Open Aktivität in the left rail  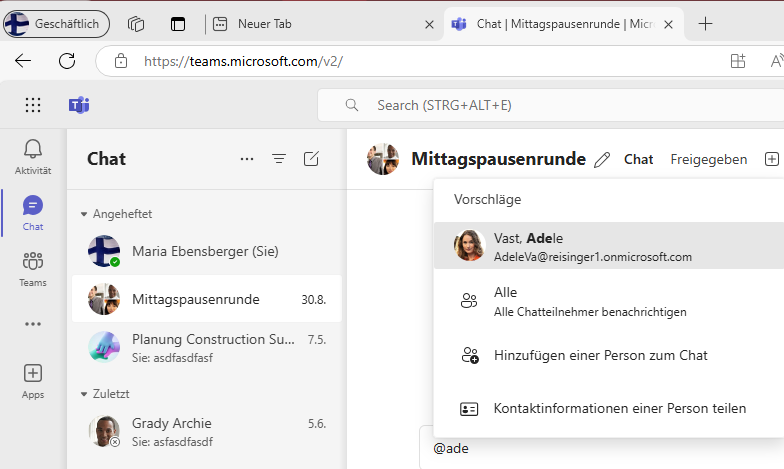pyautogui.click(x=33, y=157)
